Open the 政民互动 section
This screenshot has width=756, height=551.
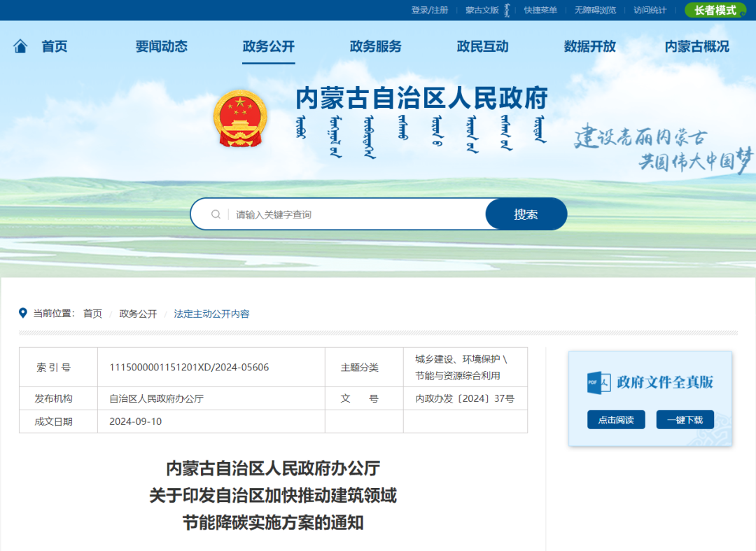click(x=483, y=46)
